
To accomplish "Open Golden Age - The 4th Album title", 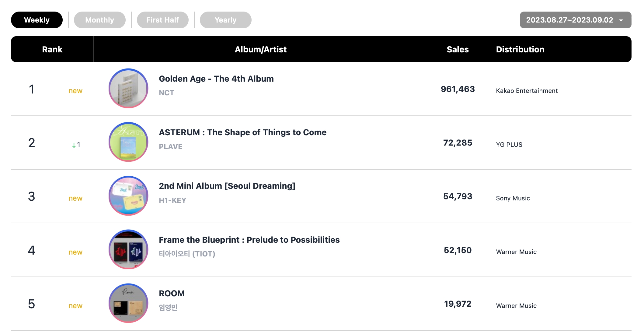I will pyautogui.click(x=216, y=79).
